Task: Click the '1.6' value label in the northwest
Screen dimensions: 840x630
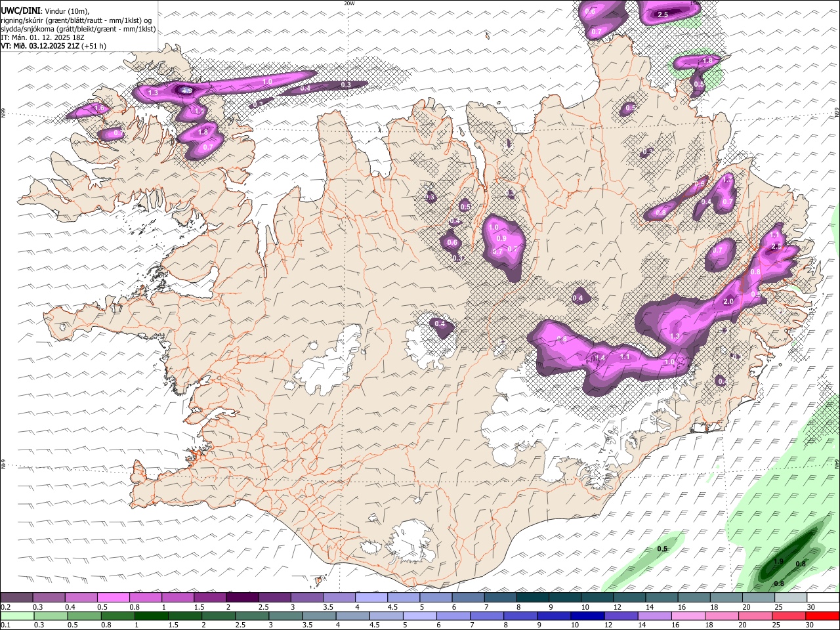Action: click(x=100, y=108)
